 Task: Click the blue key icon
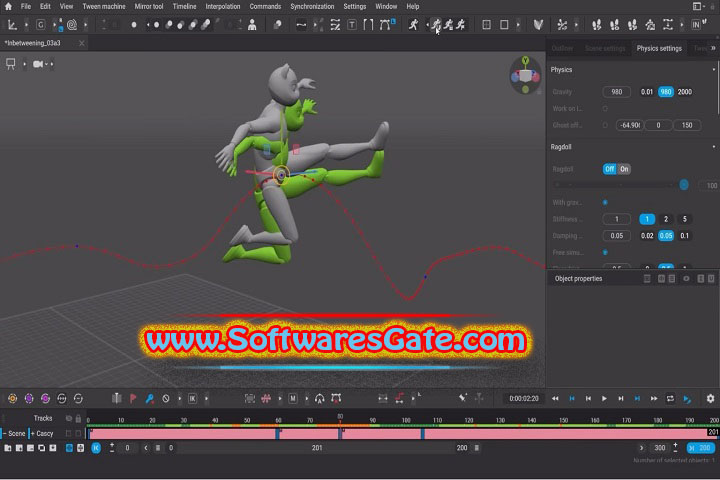pyautogui.click(x=150, y=398)
